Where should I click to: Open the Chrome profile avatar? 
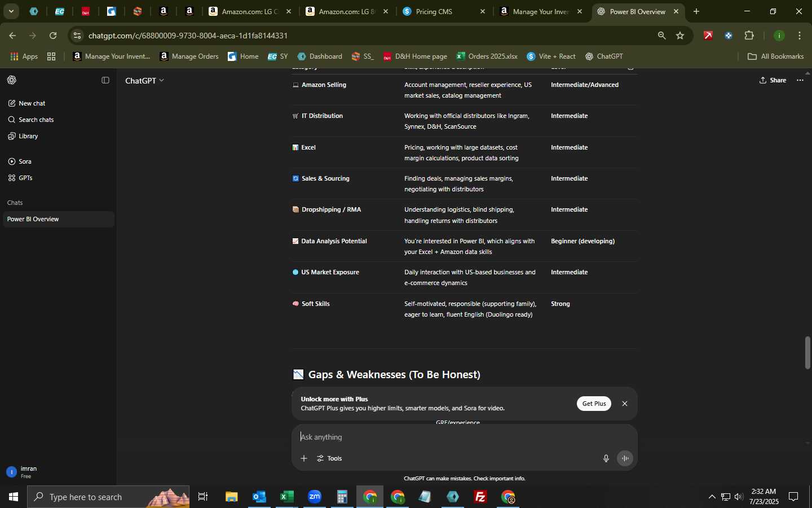[780, 36]
